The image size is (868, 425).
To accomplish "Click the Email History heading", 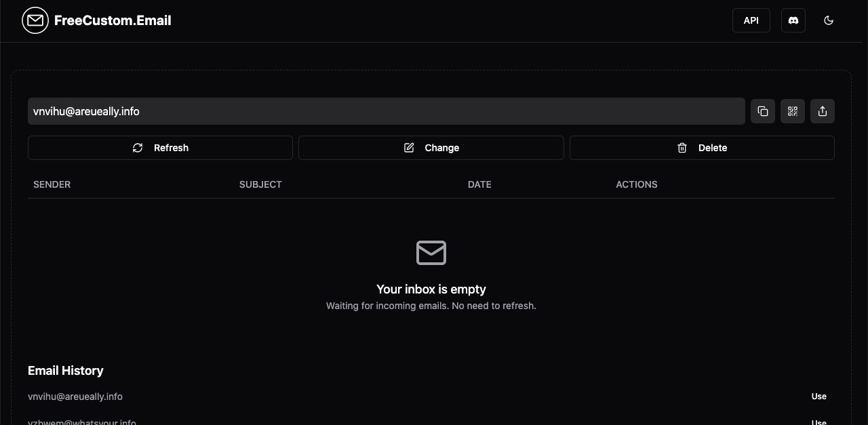I will [66, 371].
